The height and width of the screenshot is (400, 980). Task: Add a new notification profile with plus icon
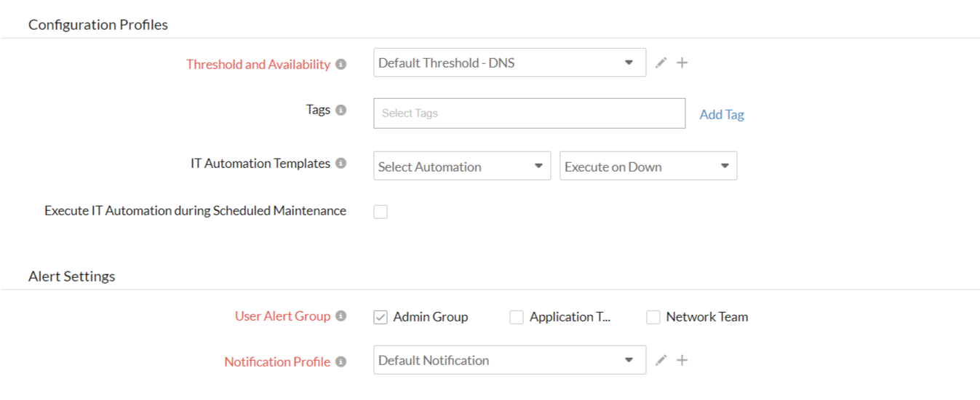[x=682, y=360]
